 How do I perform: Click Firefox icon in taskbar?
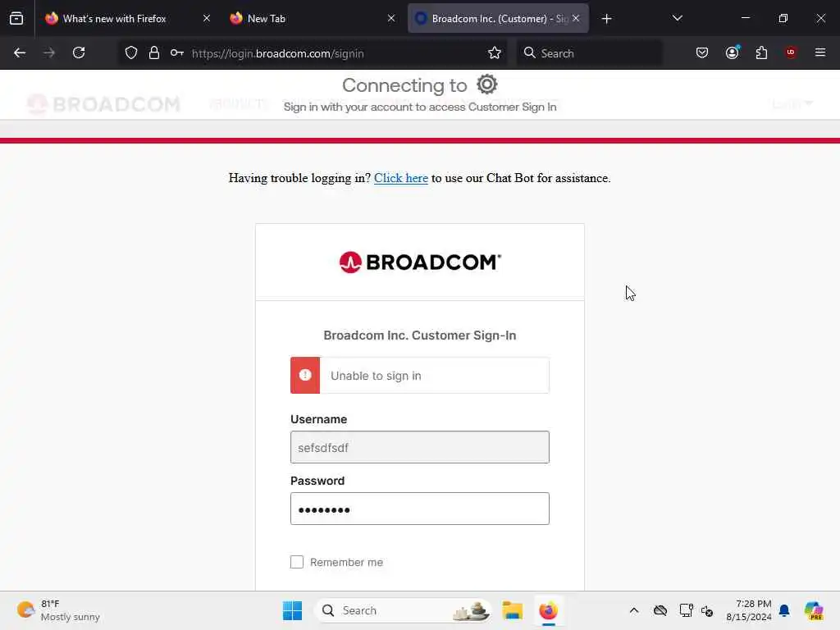[x=549, y=610]
